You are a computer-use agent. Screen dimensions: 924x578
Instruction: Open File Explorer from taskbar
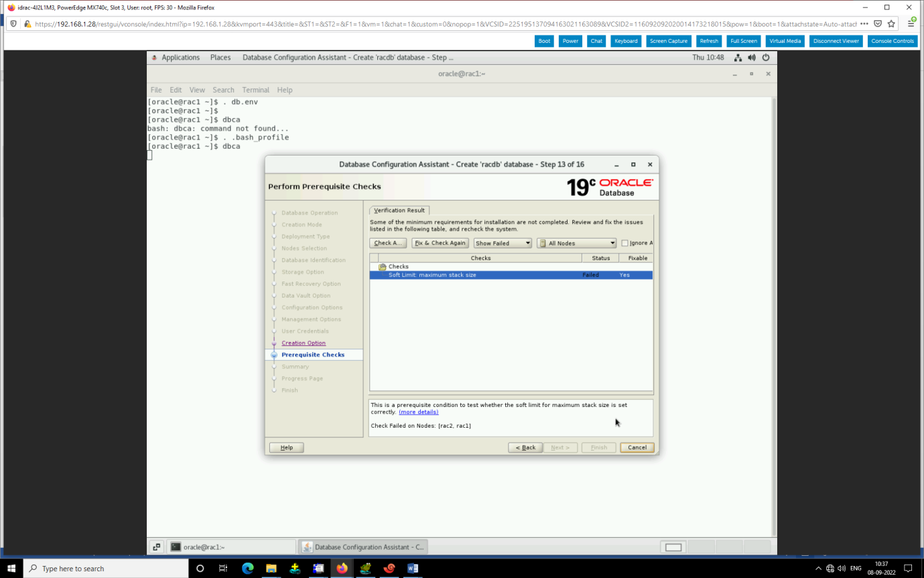(271, 568)
